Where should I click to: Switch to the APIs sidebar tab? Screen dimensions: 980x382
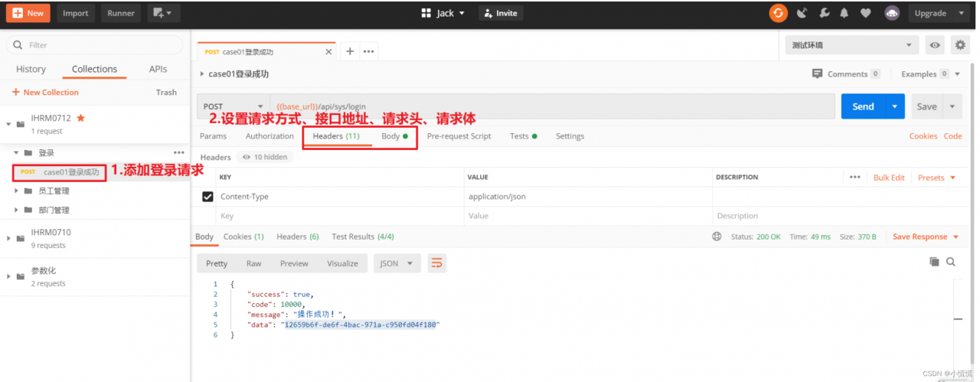click(x=158, y=69)
